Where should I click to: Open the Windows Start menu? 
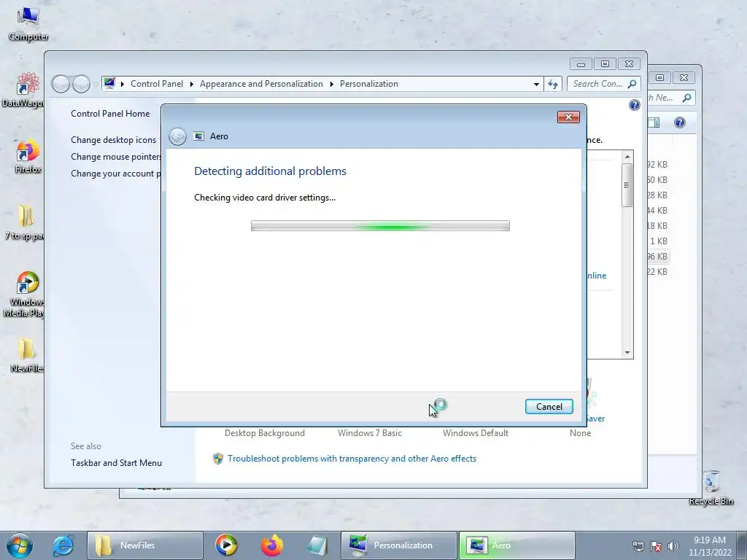point(20,545)
